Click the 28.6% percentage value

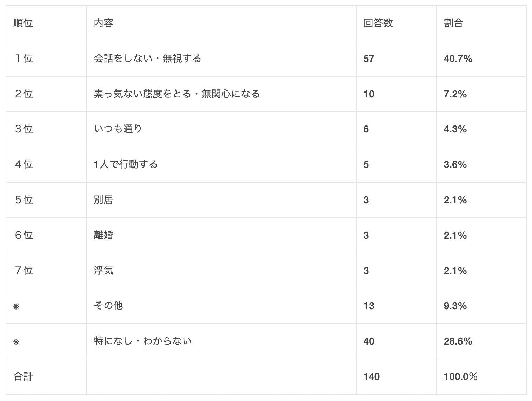coord(458,341)
